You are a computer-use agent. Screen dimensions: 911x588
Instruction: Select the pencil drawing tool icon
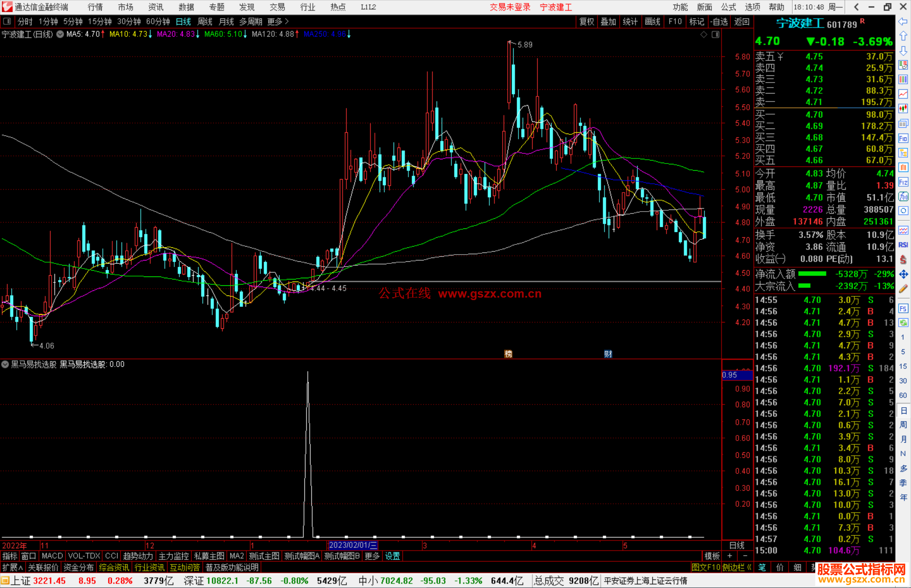coord(903,289)
